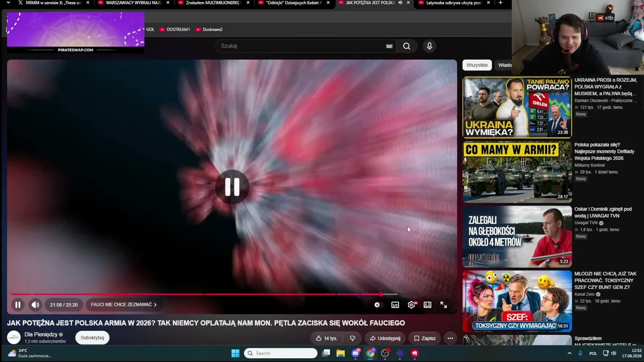This screenshot has width=644, height=362.
Task: Mute the tab via its audio icon
Action: 400,3
